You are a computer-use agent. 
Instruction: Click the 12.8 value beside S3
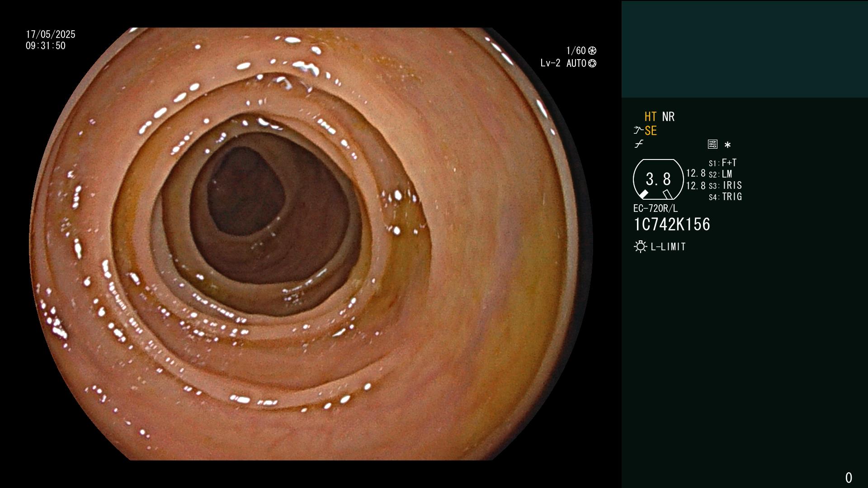(696, 186)
